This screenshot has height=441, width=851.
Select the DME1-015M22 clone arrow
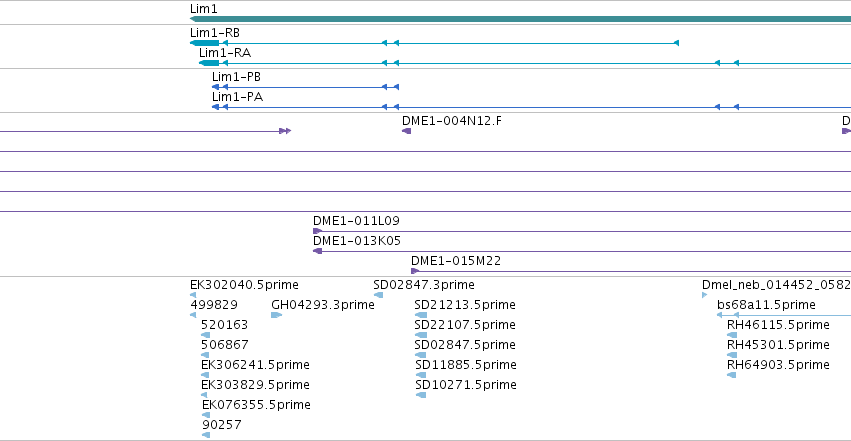click(x=415, y=271)
